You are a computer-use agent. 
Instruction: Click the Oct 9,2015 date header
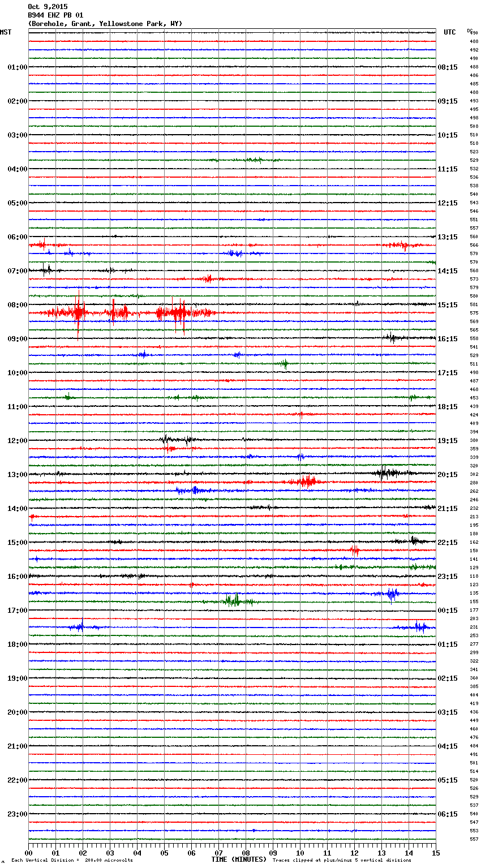point(48,7)
